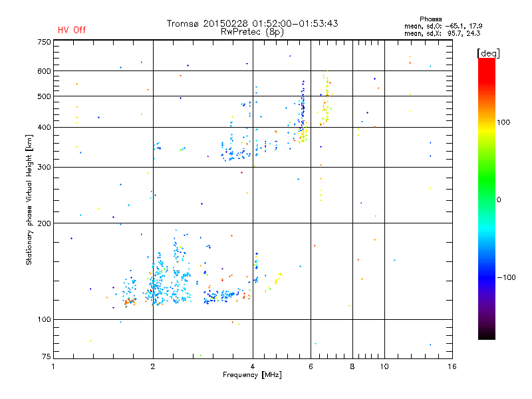Click the phase colorbar gradient
The image size is (532, 399).
[487, 198]
